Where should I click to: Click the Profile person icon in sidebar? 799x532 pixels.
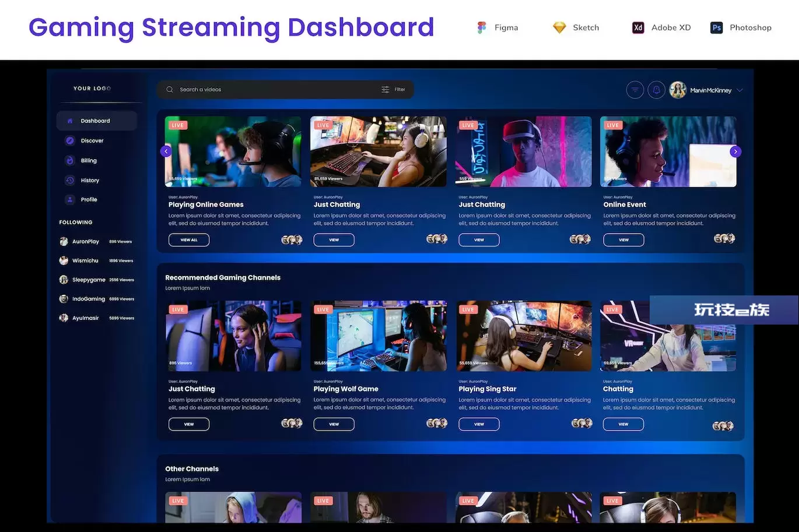click(70, 199)
